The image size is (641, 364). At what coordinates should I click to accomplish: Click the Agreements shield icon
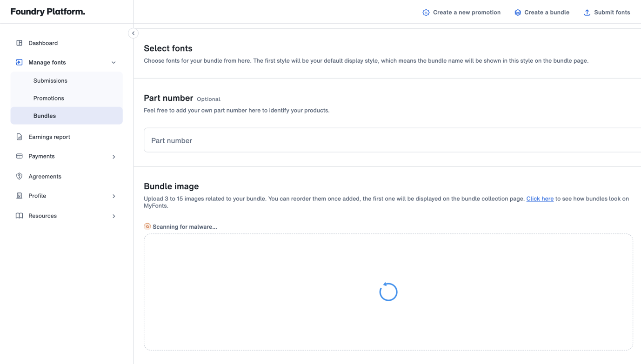19,176
